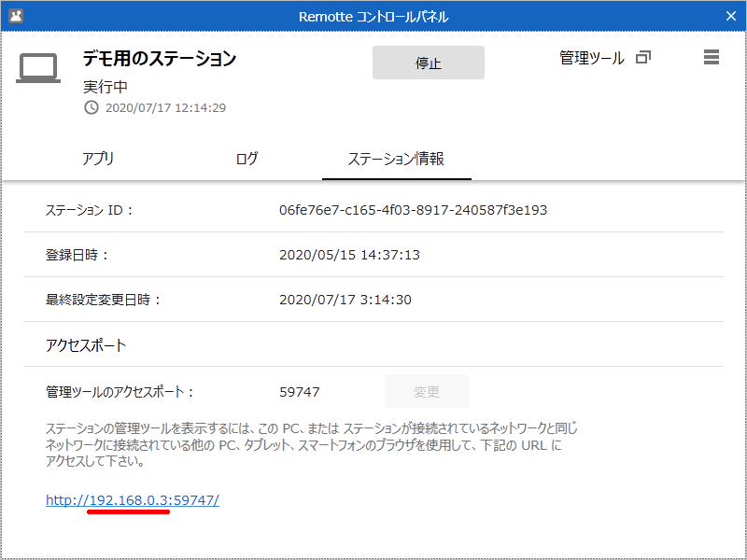Click the clock icon next to the timestamp
Image resolution: width=747 pixels, height=560 pixels.
[92, 107]
